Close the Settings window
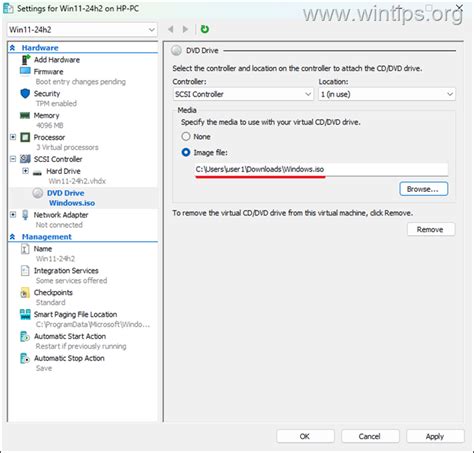Screen dimensions: 474x453 [x=459, y=7]
